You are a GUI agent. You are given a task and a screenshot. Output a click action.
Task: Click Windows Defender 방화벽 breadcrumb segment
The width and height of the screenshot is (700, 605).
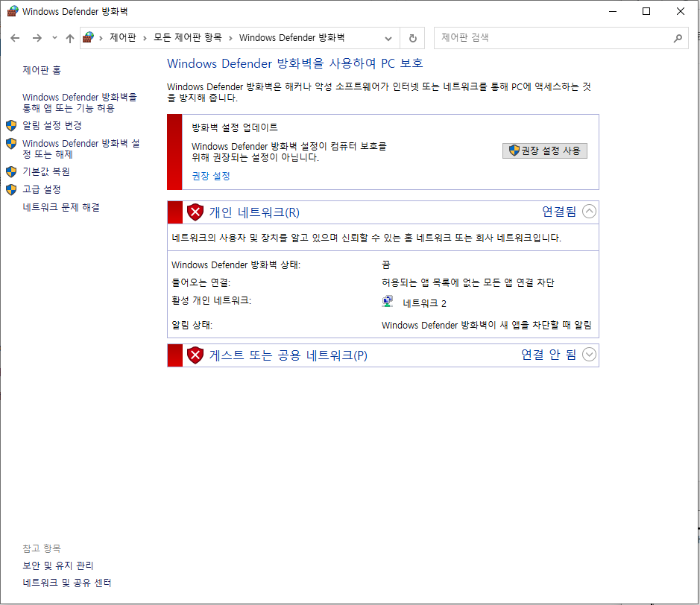pyautogui.click(x=291, y=37)
